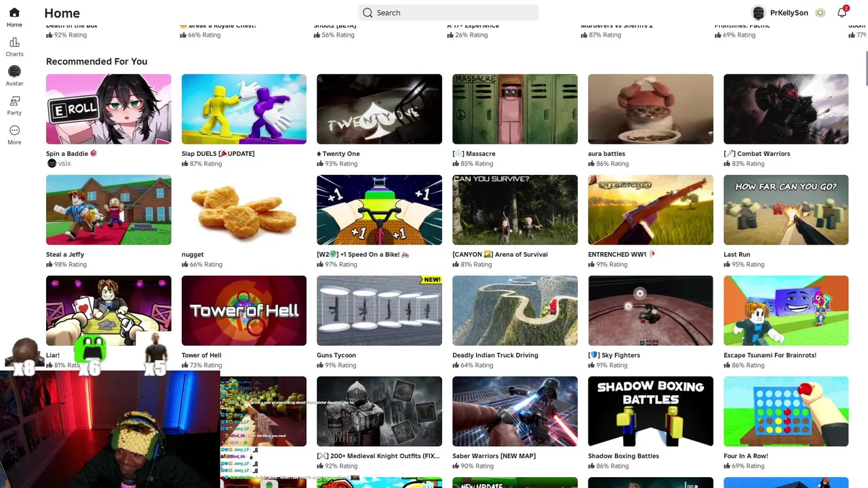The width and height of the screenshot is (868, 488).
Task: Click the Robux icon beside username
Action: 820,13
